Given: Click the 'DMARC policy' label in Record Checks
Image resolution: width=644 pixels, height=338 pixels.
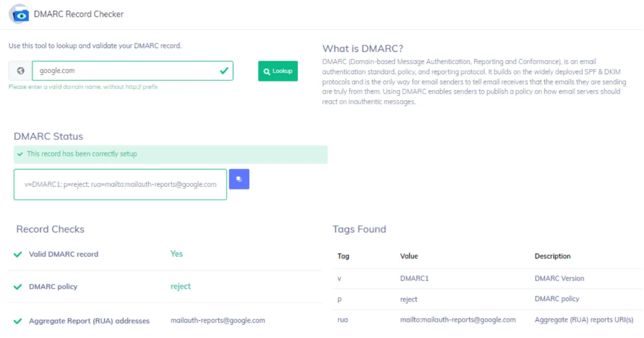Looking at the screenshot, I should [x=53, y=287].
